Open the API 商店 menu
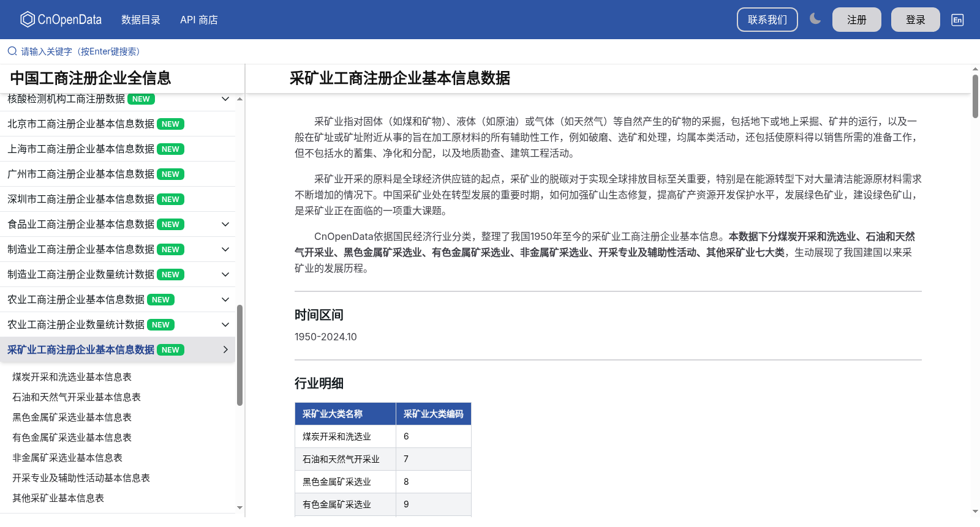Image resolution: width=980 pixels, height=527 pixels. coord(199,20)
